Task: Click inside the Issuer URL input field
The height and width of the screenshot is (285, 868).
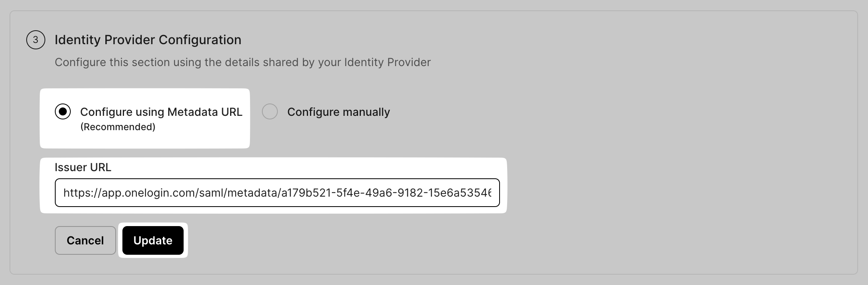Action: 278,193
